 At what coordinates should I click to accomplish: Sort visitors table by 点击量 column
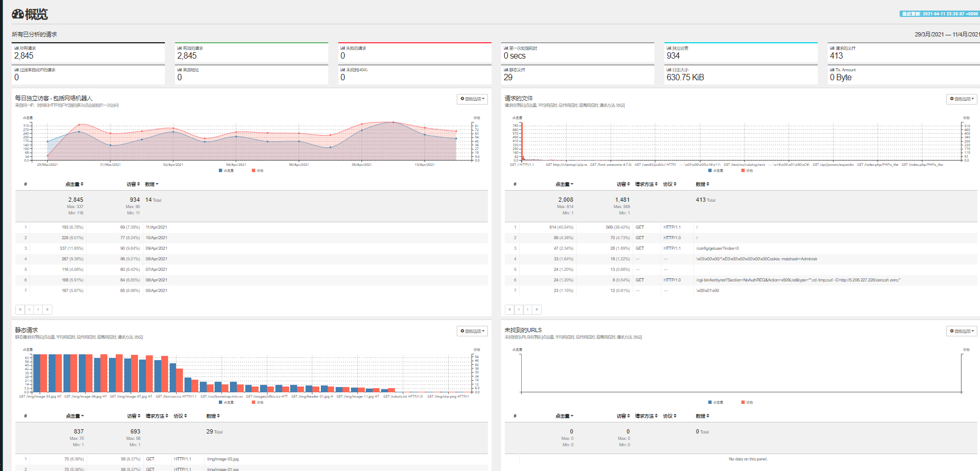click(74, 184)
